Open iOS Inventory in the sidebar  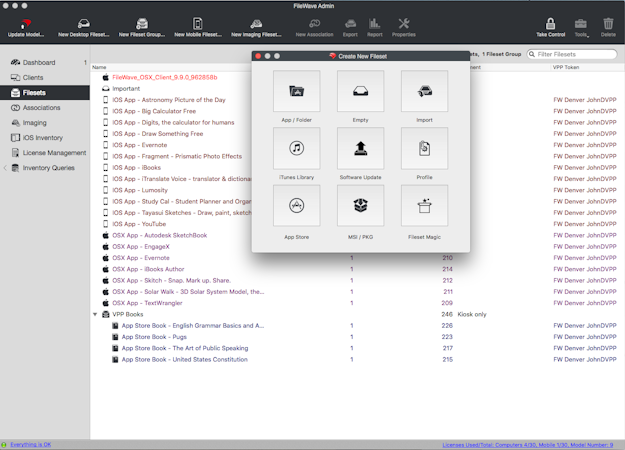click(43, 138)
